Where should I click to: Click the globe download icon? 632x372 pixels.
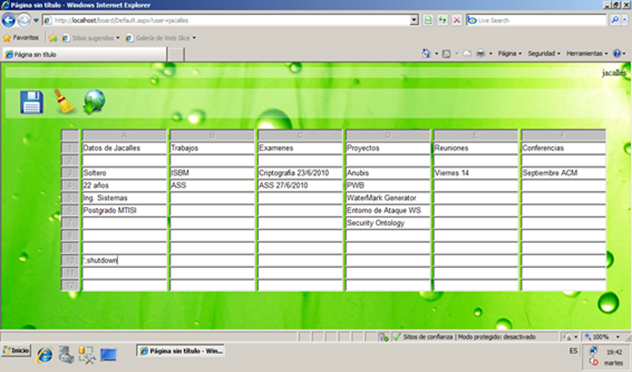pos(94,102)
